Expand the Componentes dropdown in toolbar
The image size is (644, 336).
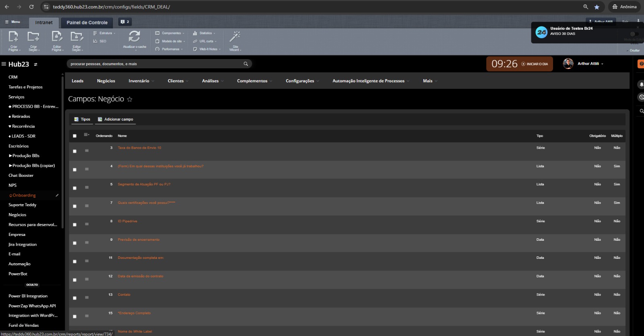click(x=171, y=33)
